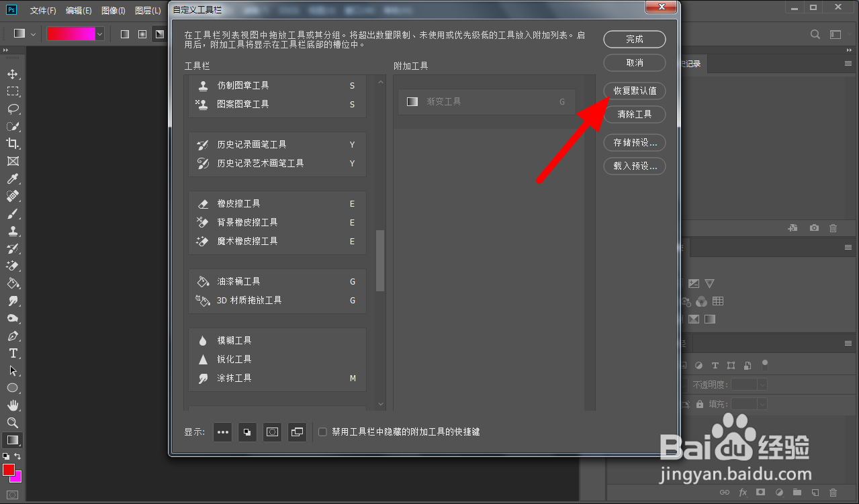Image resolution: width=859 pixels, height=504 pixels.
Task: Open the Edit (编辑) menu
Action: point(79,11)
